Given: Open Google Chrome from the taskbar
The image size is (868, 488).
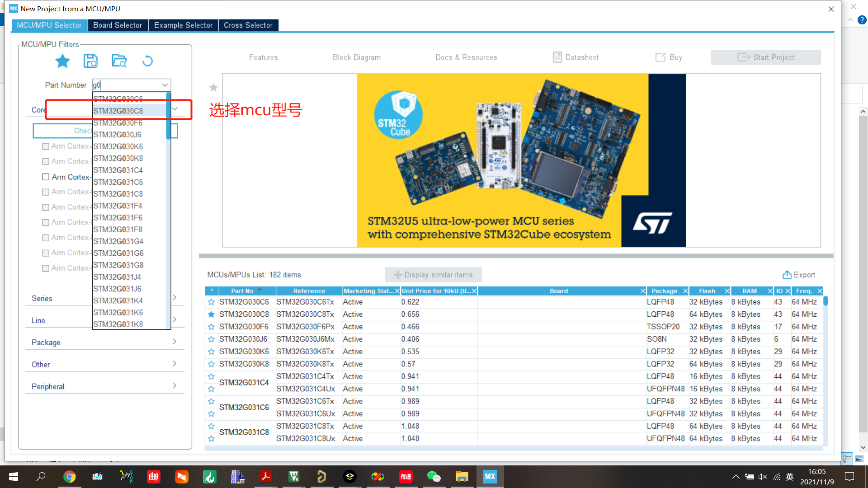Looking at the screenshot, I should coord(70,476).
